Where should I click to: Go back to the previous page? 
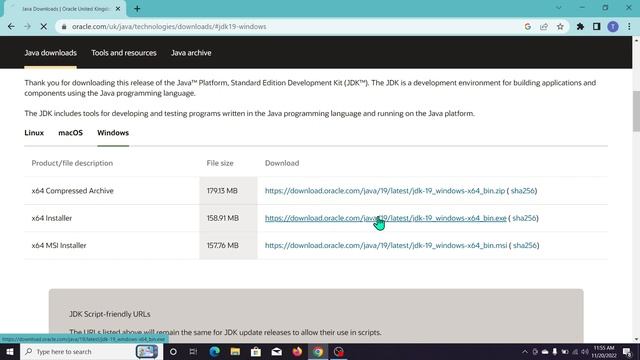[x=11, y=27]
